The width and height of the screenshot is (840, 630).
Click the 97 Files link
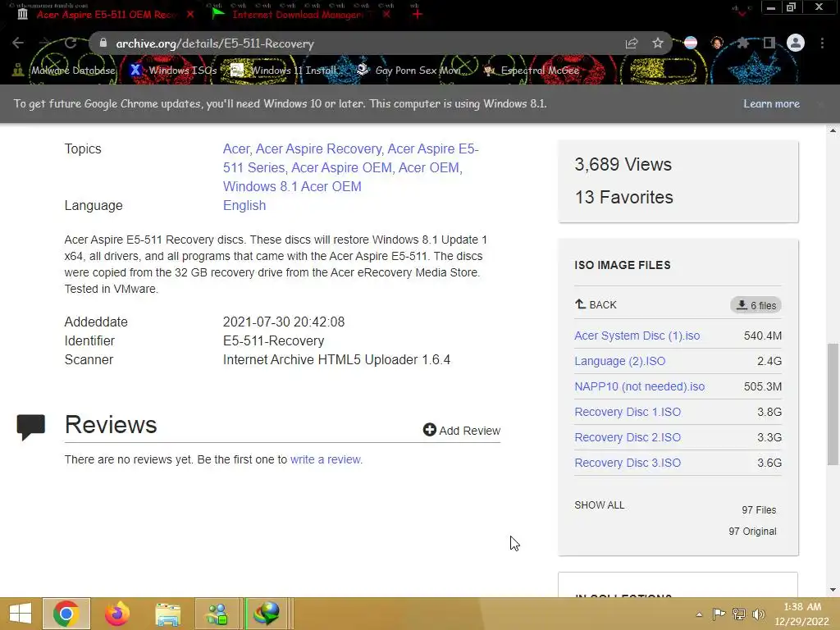tap(759, 510)
